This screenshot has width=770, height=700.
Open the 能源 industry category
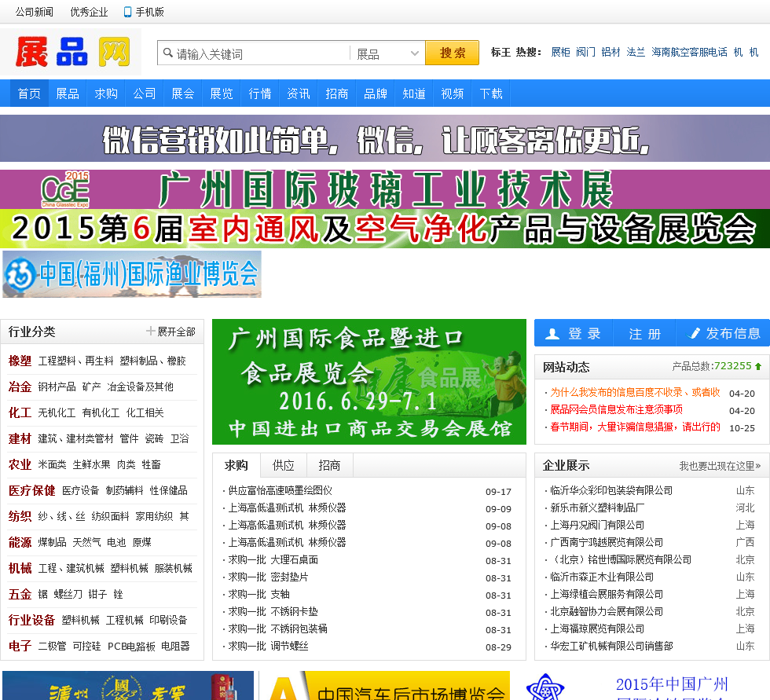(x=20, y=542)
